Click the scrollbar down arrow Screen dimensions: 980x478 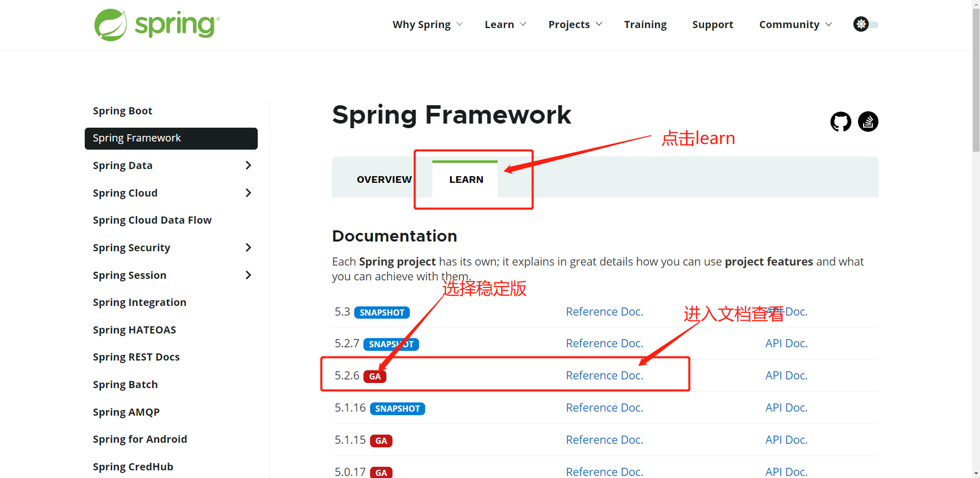(975, 473)
